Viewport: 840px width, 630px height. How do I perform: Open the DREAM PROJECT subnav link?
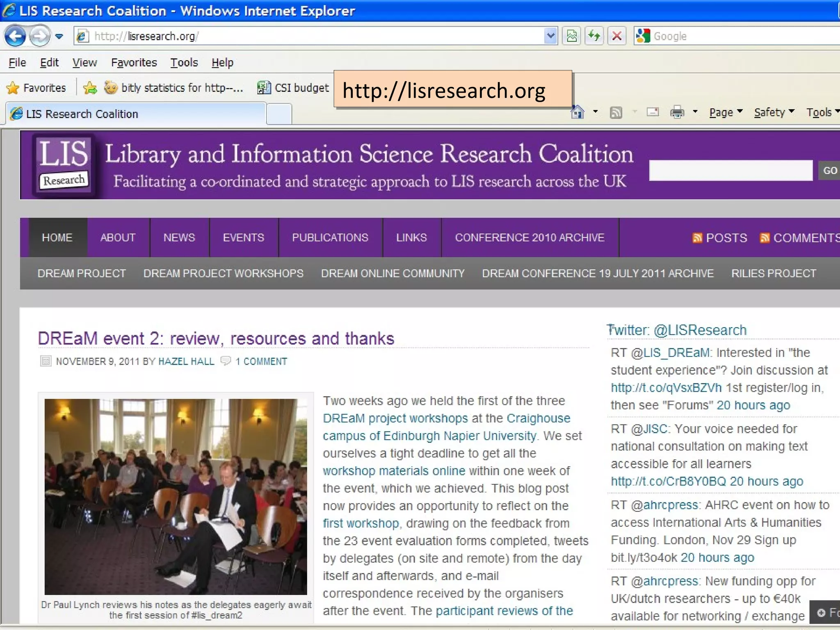tap(82, 274)
